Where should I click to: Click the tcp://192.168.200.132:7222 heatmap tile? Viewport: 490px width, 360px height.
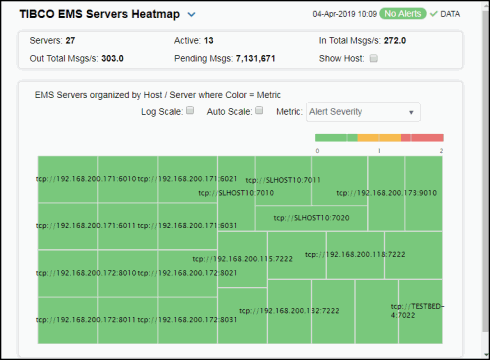[289, 311]
